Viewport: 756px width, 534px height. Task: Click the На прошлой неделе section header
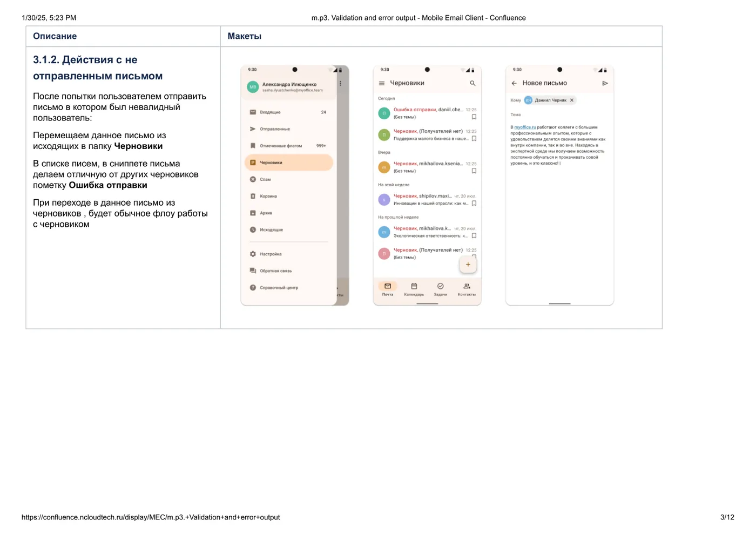click(399, 218)
